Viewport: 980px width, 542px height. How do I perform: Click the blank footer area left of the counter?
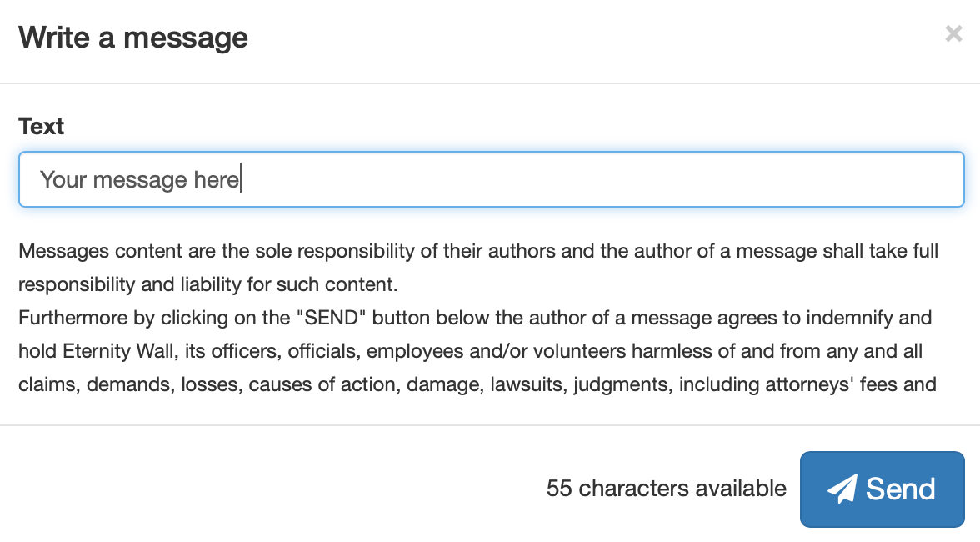click(x=275, y=489)
